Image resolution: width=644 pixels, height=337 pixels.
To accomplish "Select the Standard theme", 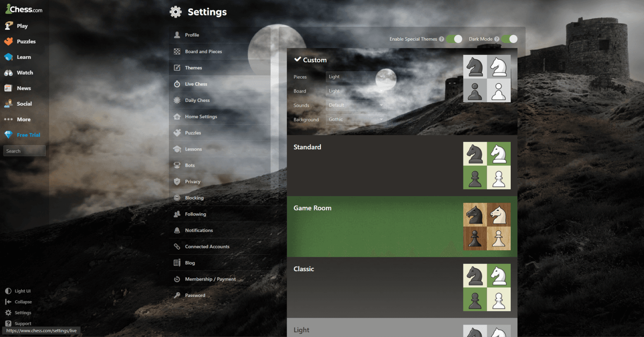I will click(402, 166).
